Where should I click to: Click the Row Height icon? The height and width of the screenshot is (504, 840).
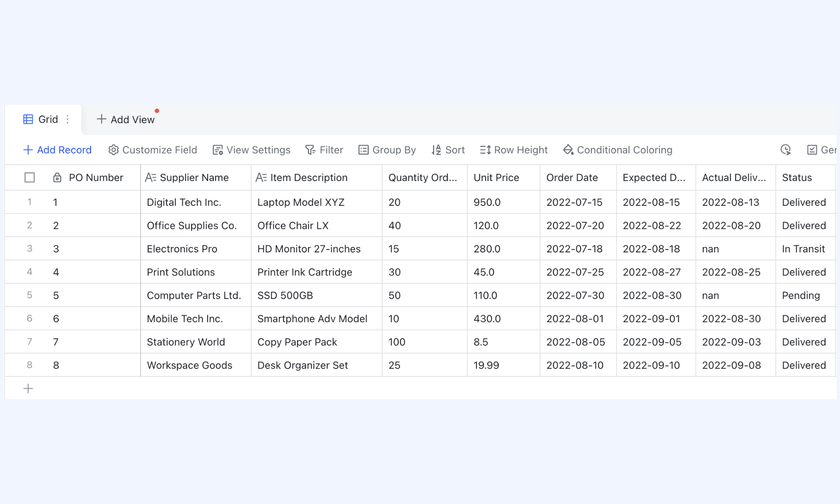(x=486, y=150)
